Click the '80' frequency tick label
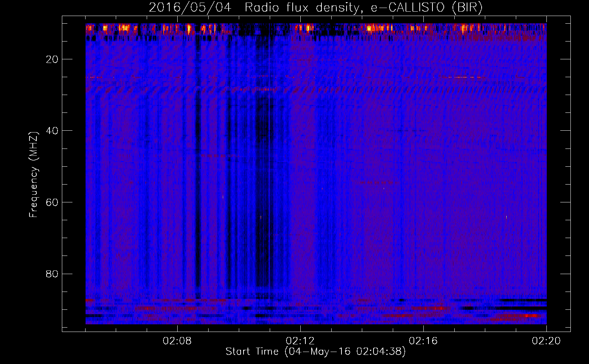Screen dimensions: 589x364 click(52, 274)
